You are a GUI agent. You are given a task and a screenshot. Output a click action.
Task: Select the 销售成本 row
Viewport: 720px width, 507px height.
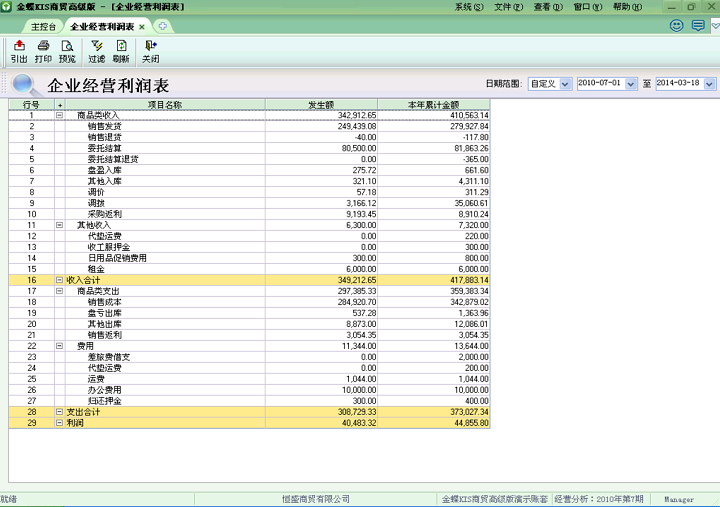pyautogui.click(x=104, y=302)
